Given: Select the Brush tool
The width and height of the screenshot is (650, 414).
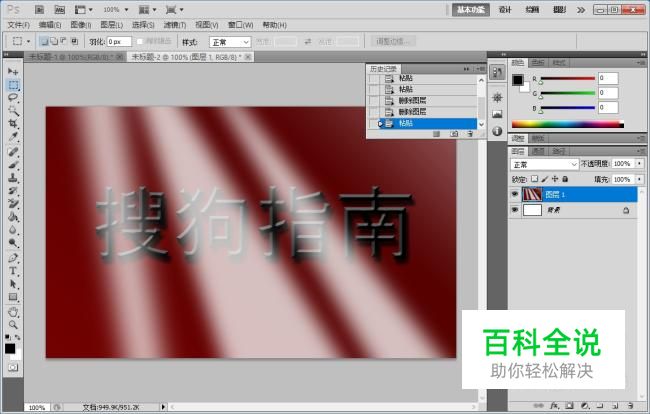Looking at the screenshot, I should [x=13, y=165].
